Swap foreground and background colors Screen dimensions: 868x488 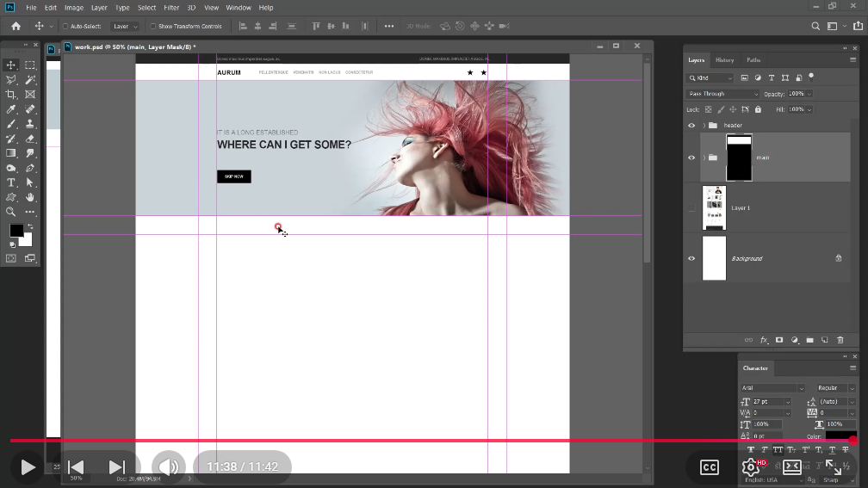click(30, 226)
